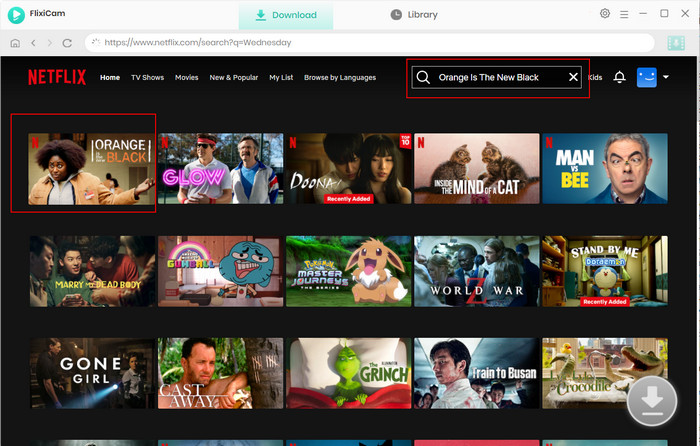Maximize the FlixiCam window
Viewport: 700px width, 446px height.
[x=664, y=13]
